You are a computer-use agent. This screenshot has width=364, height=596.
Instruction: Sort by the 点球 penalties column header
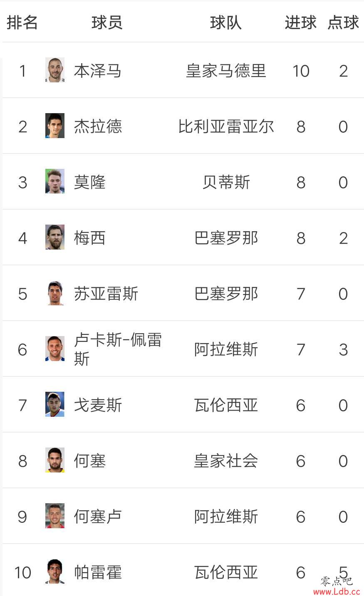[343, 22]
